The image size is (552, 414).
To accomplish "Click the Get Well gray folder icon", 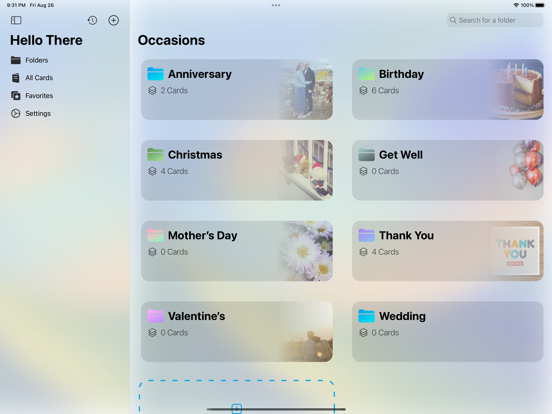I will point(366,155).
